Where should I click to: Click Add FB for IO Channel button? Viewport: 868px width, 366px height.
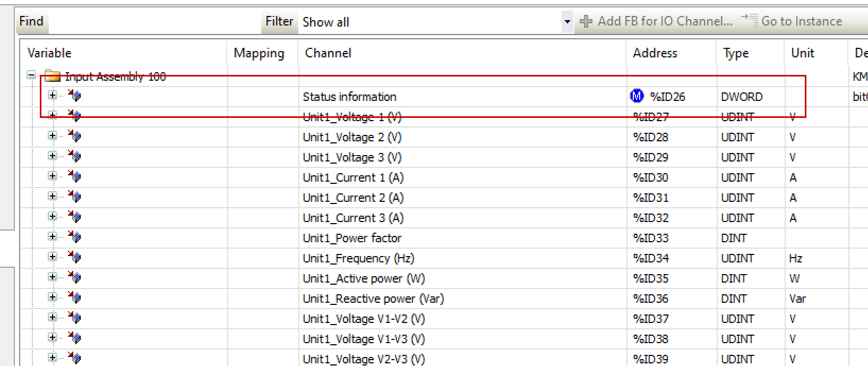[657, 21]
